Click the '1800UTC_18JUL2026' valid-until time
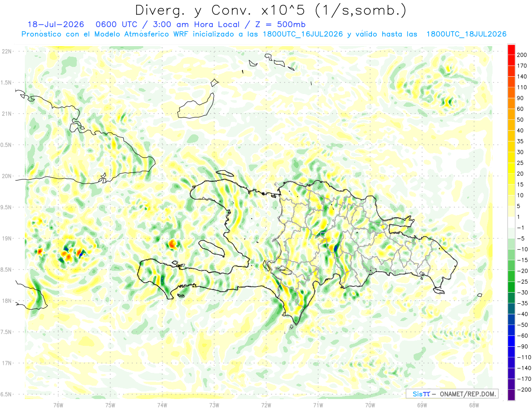 click(466, 34)
